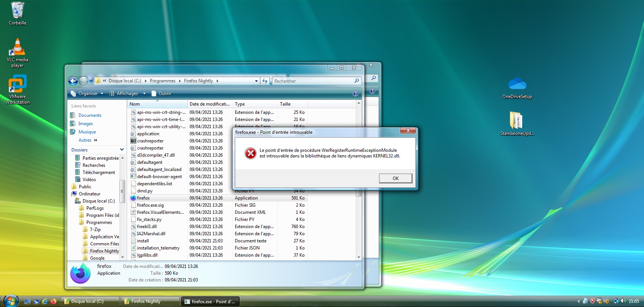
Task: Click the search magnifier in Rechercher box
Action: [x=357, y=80]
